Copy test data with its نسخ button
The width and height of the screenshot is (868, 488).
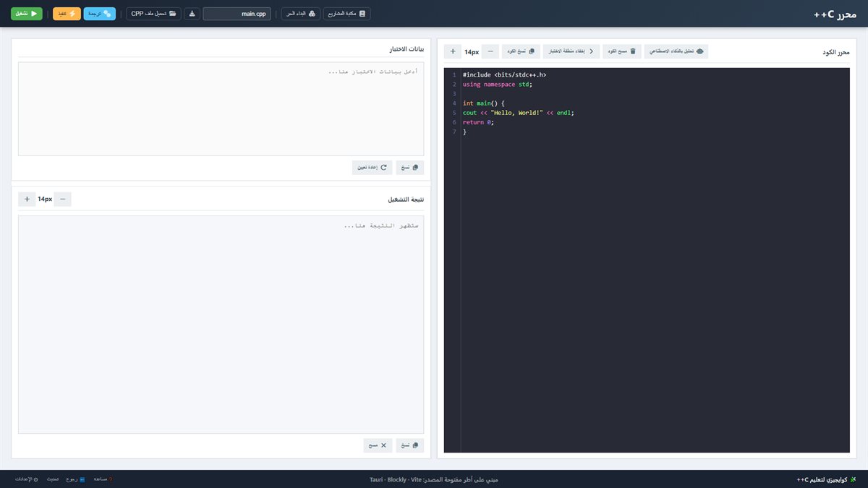coord(410,167)
